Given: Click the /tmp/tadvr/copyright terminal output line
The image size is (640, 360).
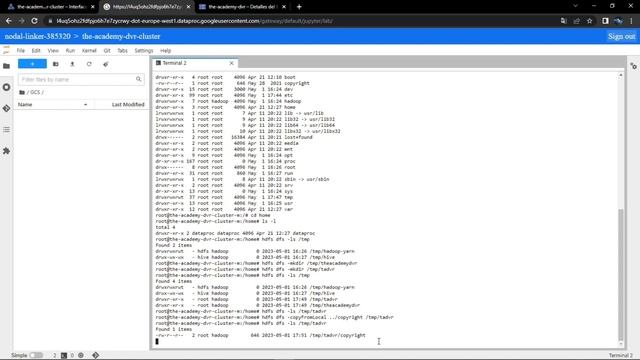Looking at the screenshot, I should [260, 335].
